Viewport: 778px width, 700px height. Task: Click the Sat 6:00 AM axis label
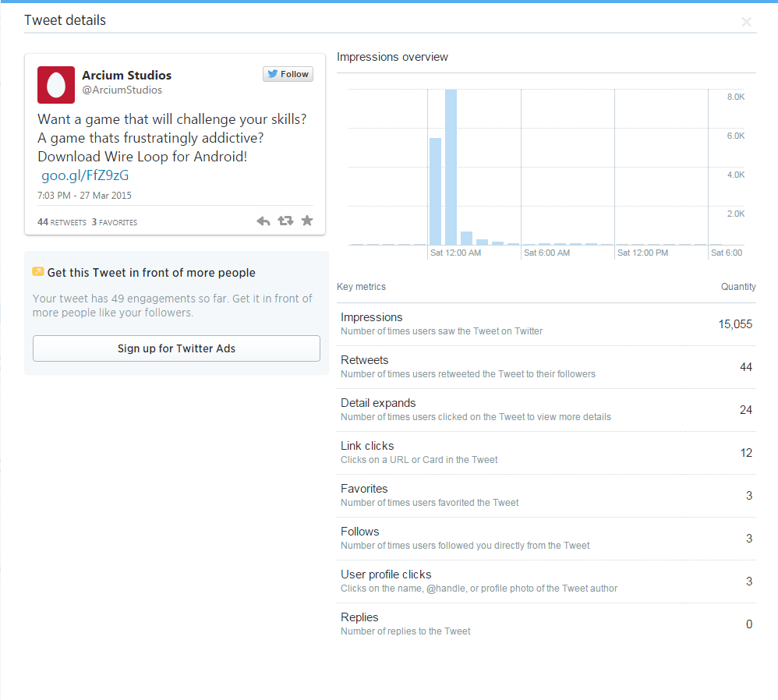(x=546, y=253)
